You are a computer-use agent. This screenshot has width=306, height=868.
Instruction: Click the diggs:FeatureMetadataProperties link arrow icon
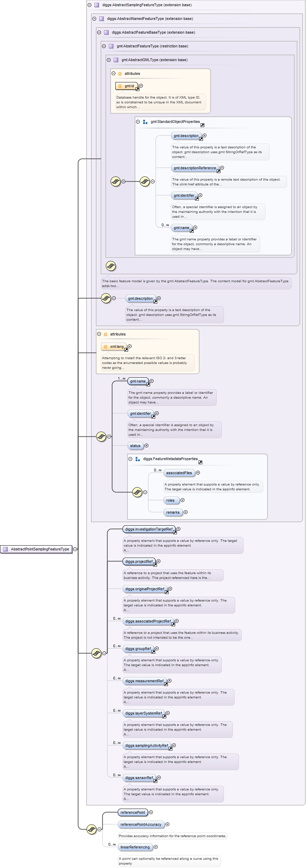[200, 462]
